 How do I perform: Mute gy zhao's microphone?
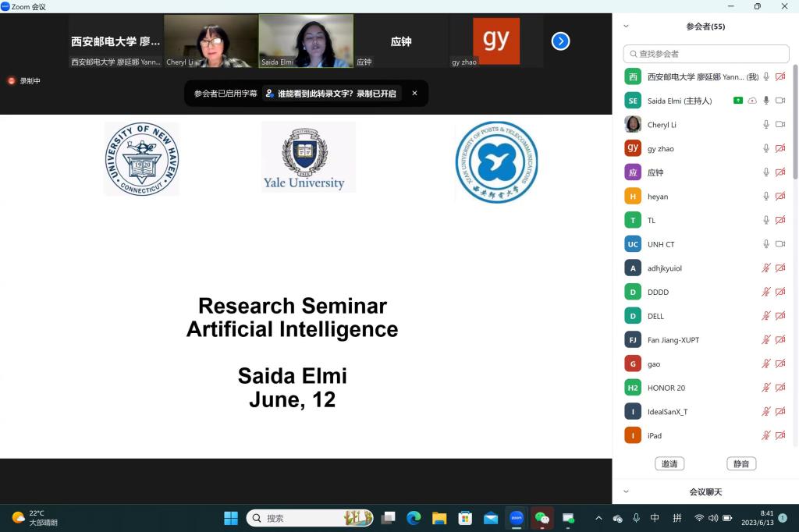coord(766,148)
